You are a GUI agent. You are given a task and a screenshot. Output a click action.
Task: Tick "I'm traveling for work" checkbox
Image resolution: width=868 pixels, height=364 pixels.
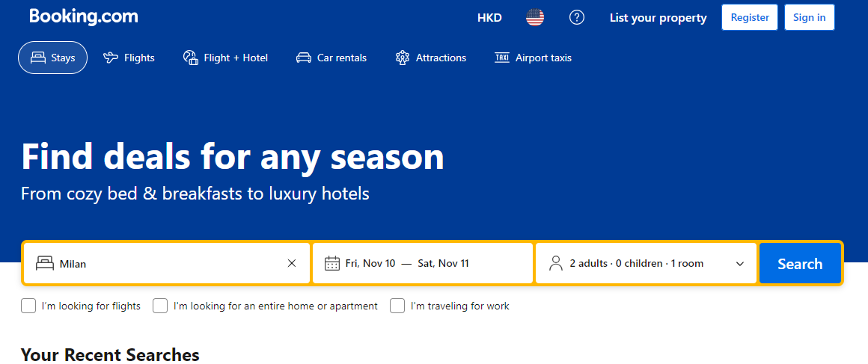point(397,306)
